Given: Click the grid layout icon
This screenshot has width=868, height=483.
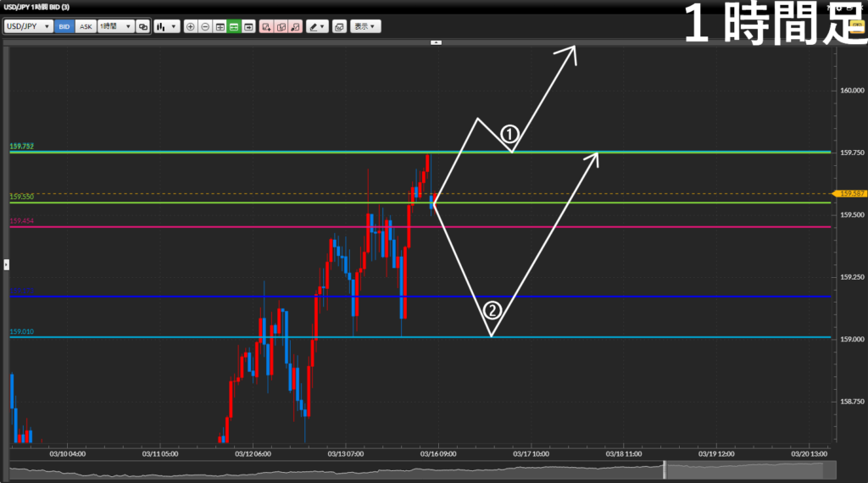Looking at the screenshot, I should pyautogui.click(x=220, y=26).
